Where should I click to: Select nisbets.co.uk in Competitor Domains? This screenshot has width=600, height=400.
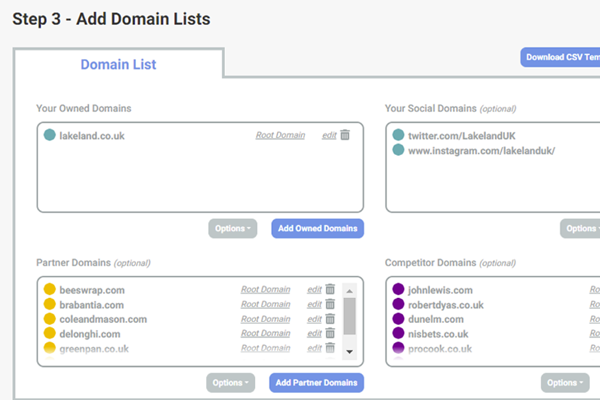tap(438, 334)
